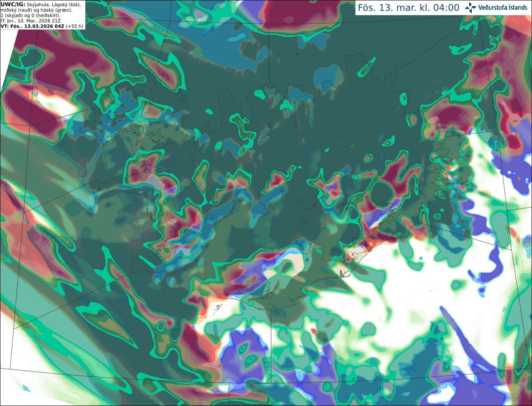Click 'IT: þri.. 10. Mar.. 2026 21Z' line
Viewport: 532px width, 406px height.
[x=30, y=21]
